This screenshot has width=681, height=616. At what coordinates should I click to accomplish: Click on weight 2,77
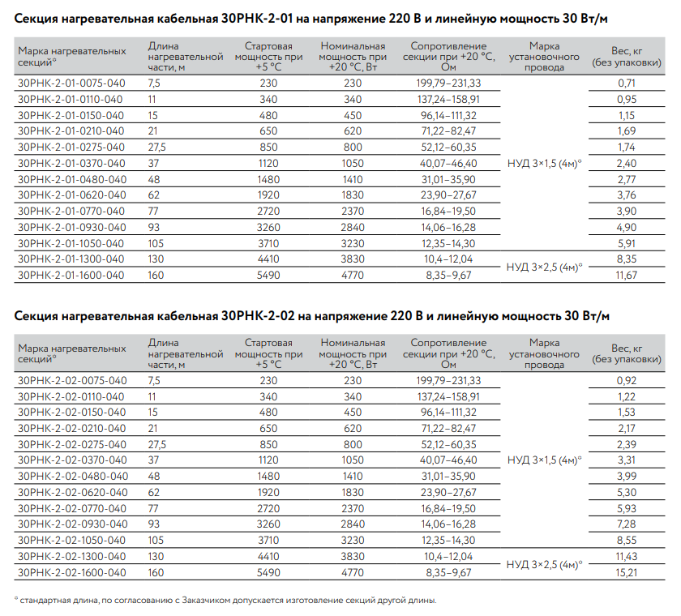[627, 179]
